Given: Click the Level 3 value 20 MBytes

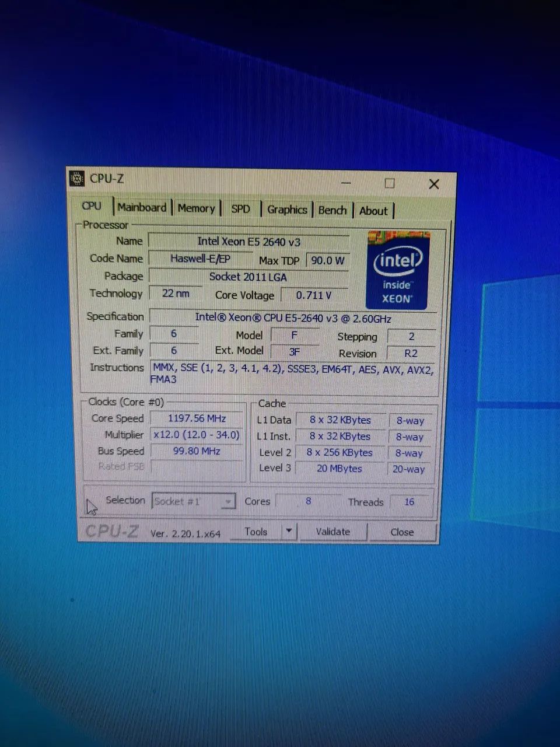Looking at the screenshot, I should point(340,469).
